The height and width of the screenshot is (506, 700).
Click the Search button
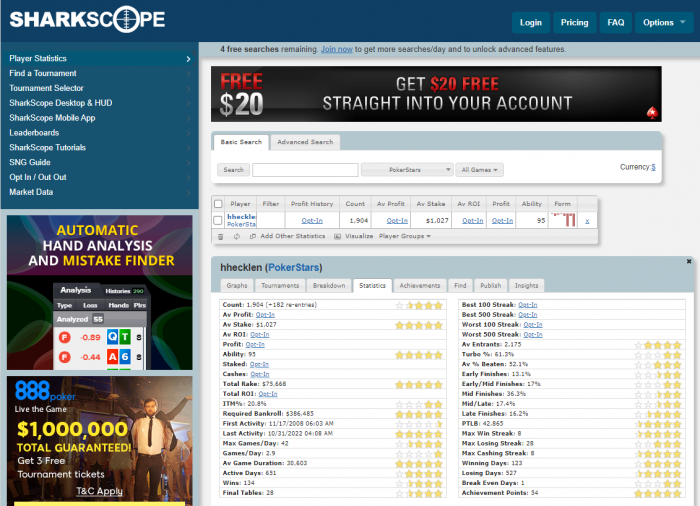click(x=233, y=170)
